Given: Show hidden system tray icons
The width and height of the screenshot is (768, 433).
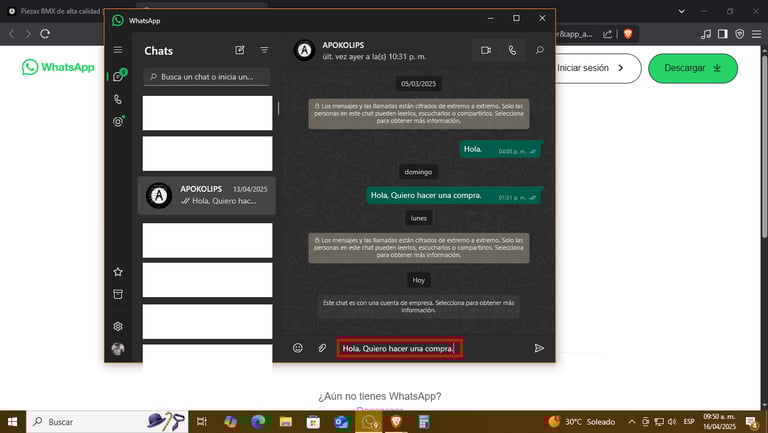Looking at the screenshot, I should pyautogui.click(x=632, y=422).
